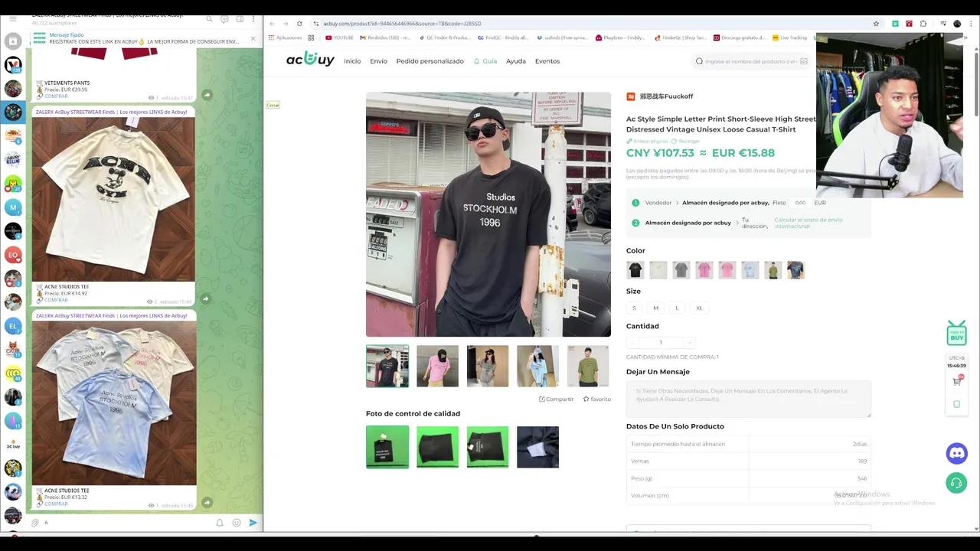Open COMPRAR link under VETEMENTS PANTS
980x551 pixels.
pyautogui.click(x=56, y=96)
